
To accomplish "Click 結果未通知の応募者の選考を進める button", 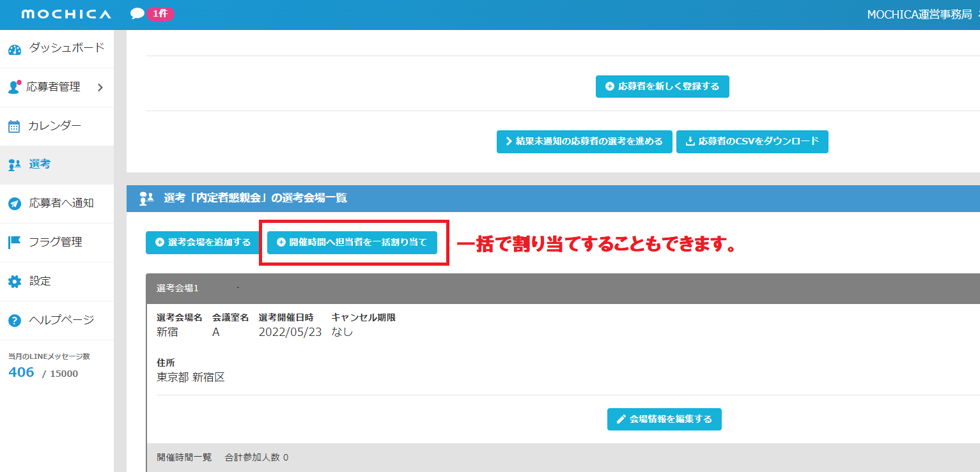I will tap(584, 142).
